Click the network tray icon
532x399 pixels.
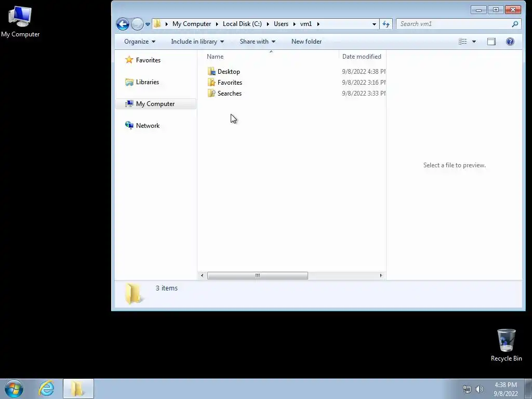coord(467,389)
